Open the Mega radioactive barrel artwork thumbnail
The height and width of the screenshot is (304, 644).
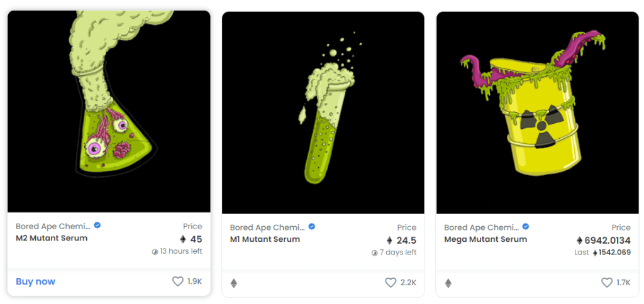click(x=538, y=113)
